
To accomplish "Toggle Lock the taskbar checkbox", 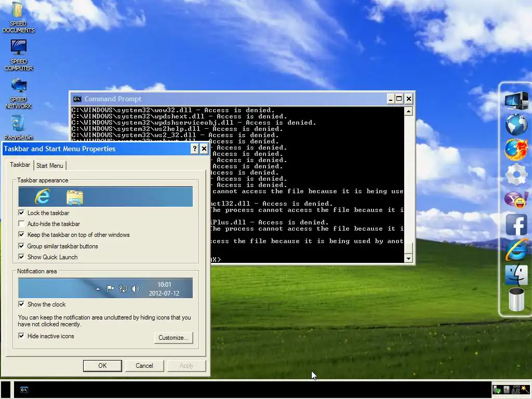I will coord(21,212).
